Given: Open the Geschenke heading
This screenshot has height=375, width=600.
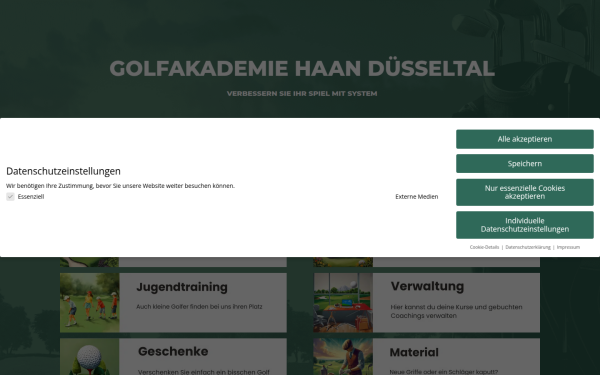Looking at the screenshot, I should (173, 351).
